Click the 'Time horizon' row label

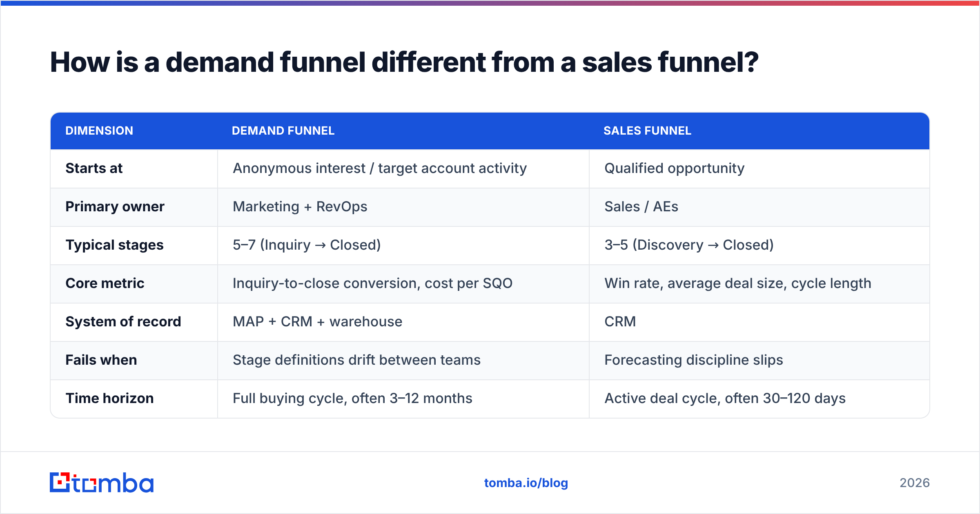(x=109, y=398)
